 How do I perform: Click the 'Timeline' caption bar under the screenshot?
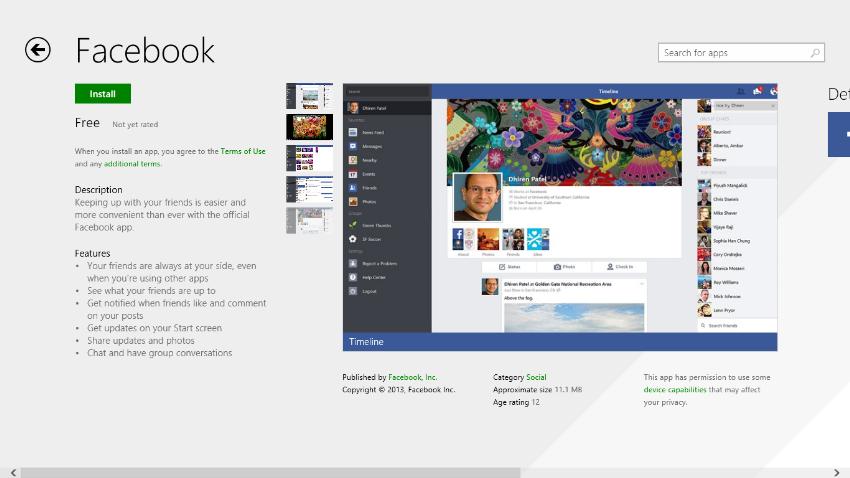(560, 342)
